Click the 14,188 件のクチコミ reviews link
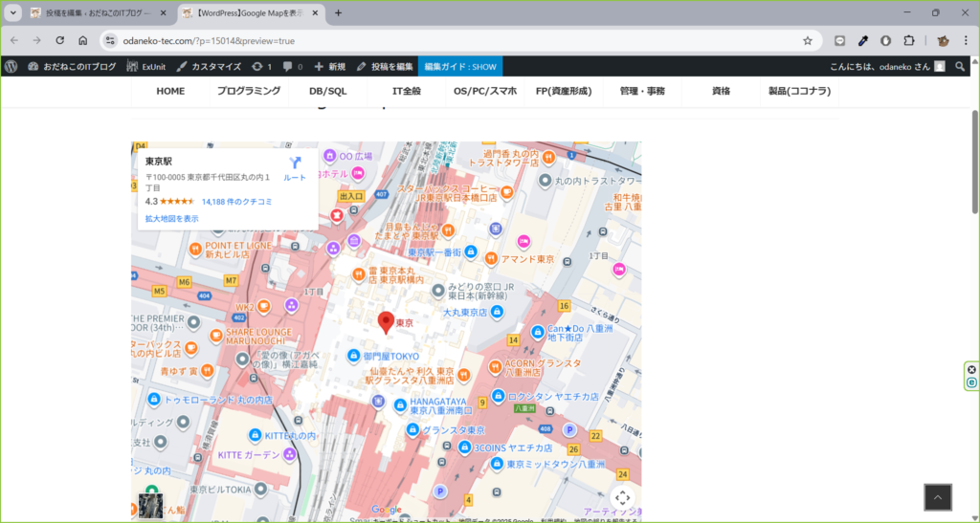The width and height of the screenshot is (980, 523). point(236,202)
